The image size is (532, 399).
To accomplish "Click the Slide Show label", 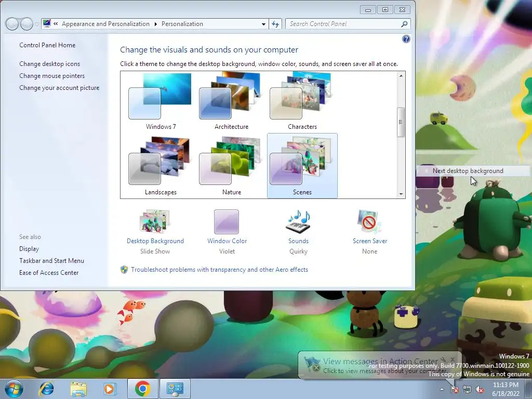I will (x=155, y=251).
